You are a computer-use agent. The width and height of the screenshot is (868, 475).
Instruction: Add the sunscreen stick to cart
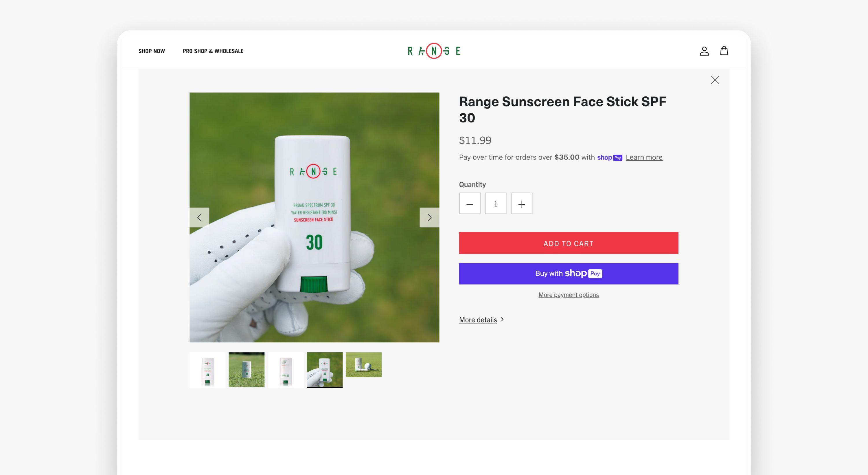click(x=569, y=243)
